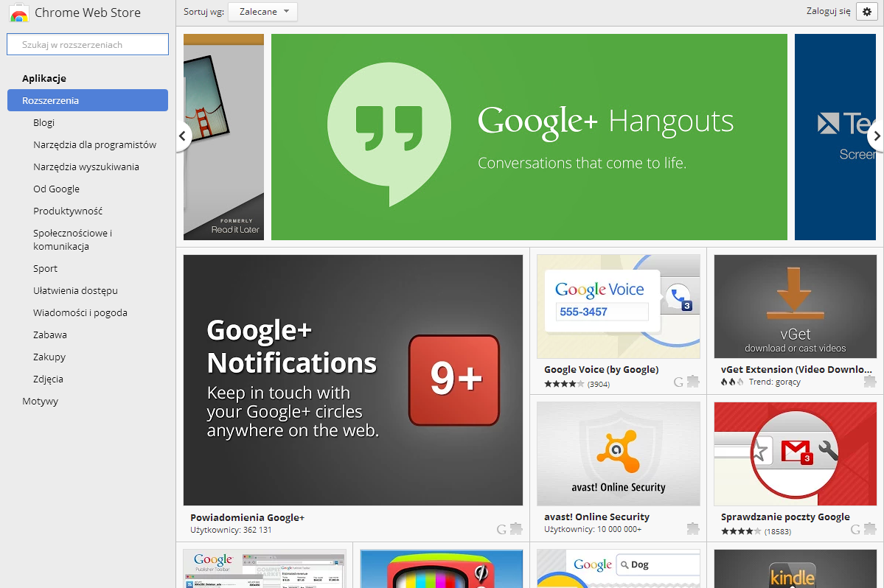Open the Zalecane sort dropdown
Viewport: 884px width, 588px height.
262,12
